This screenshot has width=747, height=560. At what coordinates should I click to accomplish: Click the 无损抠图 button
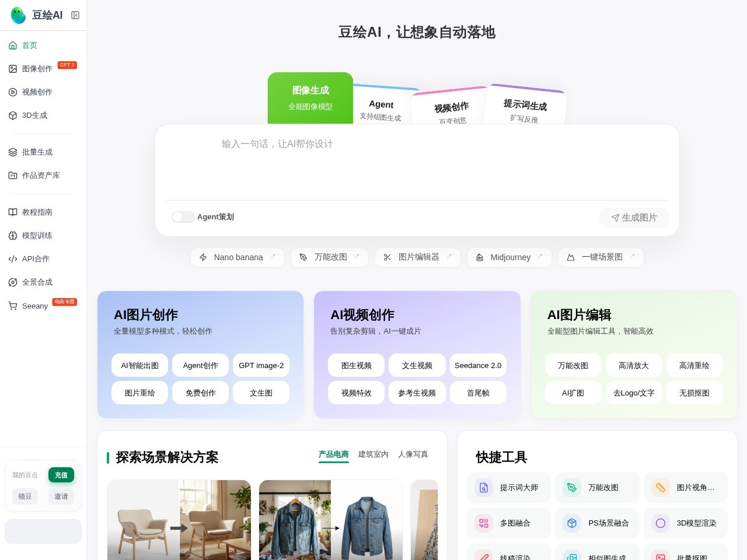pos(694,393)
